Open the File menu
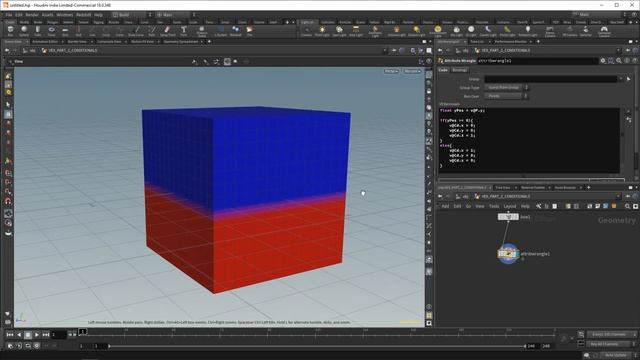 pos(9,15)
